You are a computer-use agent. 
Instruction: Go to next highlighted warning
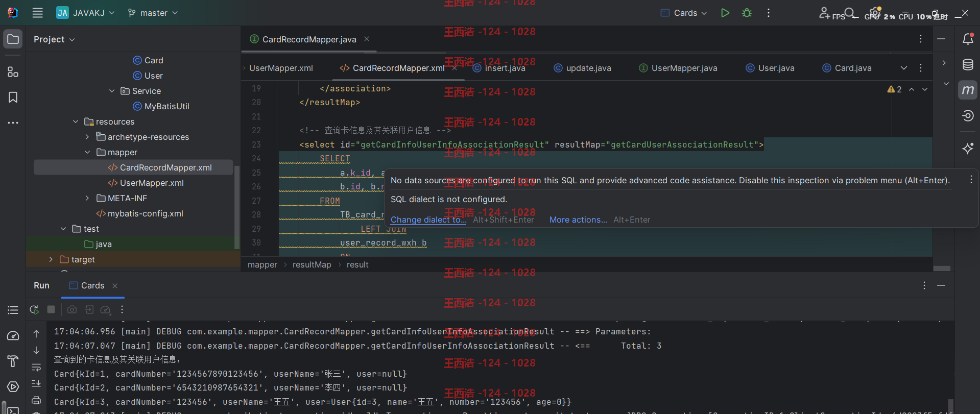(x=925, y=89)
